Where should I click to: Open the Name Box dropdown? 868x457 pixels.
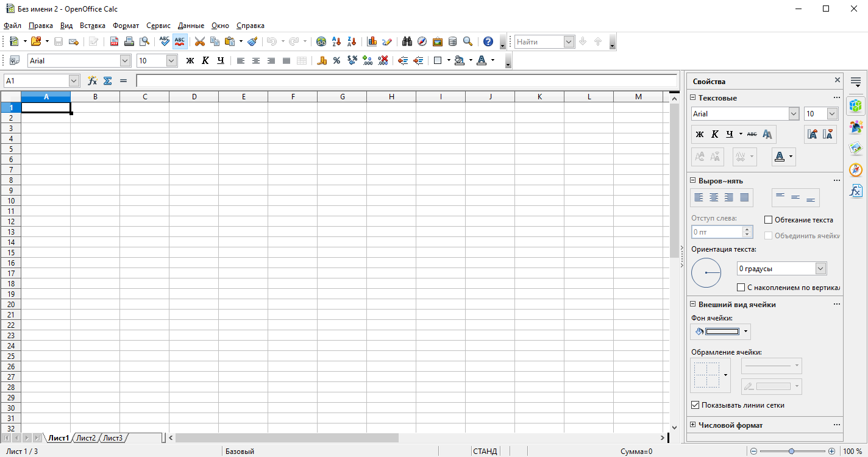(74, 80)
